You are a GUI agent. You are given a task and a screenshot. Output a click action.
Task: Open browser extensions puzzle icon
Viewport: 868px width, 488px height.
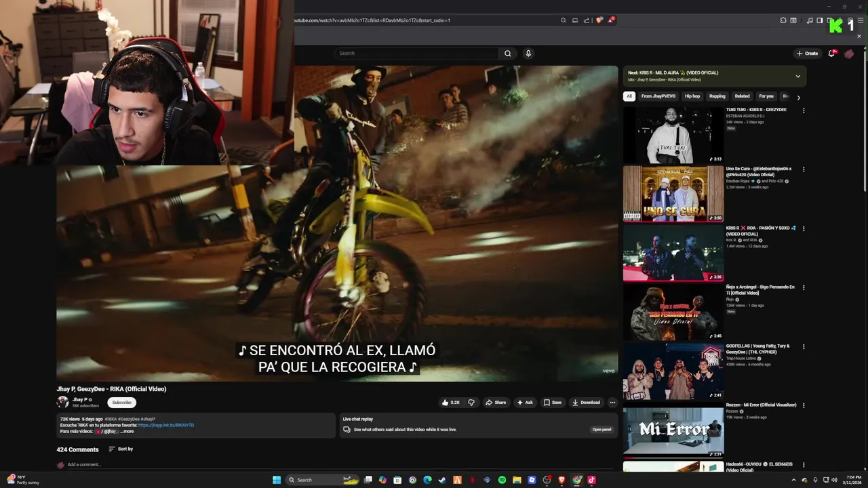point(783,20)
